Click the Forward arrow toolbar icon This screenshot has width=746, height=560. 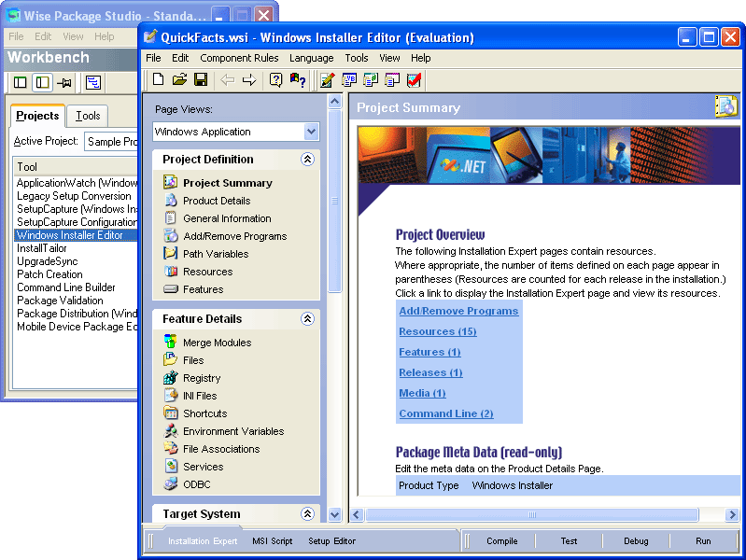[x=249, y=80]
